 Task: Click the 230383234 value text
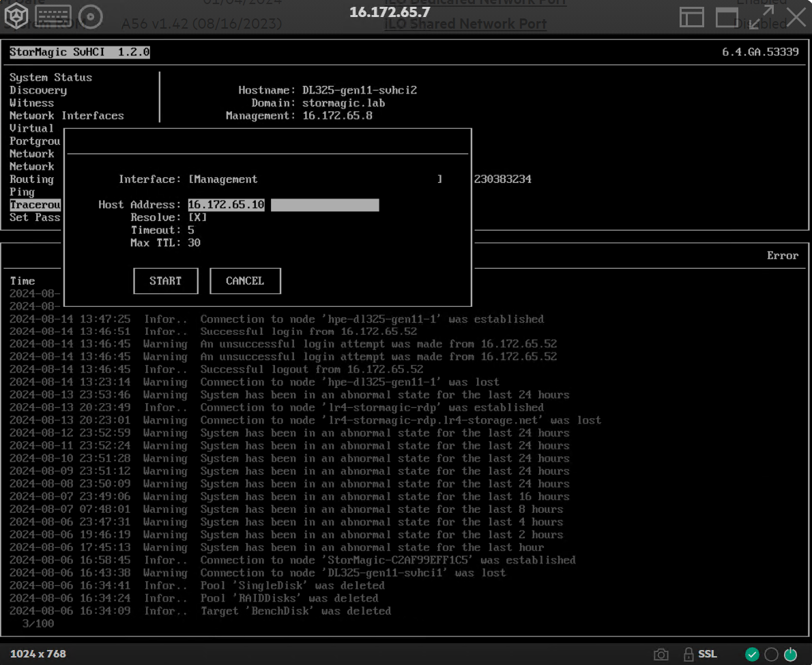(x=502, y=179)
